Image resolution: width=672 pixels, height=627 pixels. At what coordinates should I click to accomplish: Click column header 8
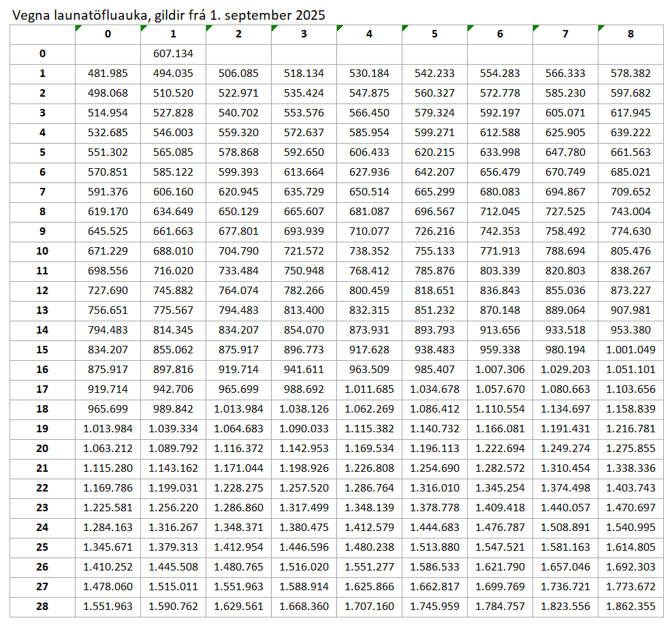pyautogui.click(x=631, y=34)
